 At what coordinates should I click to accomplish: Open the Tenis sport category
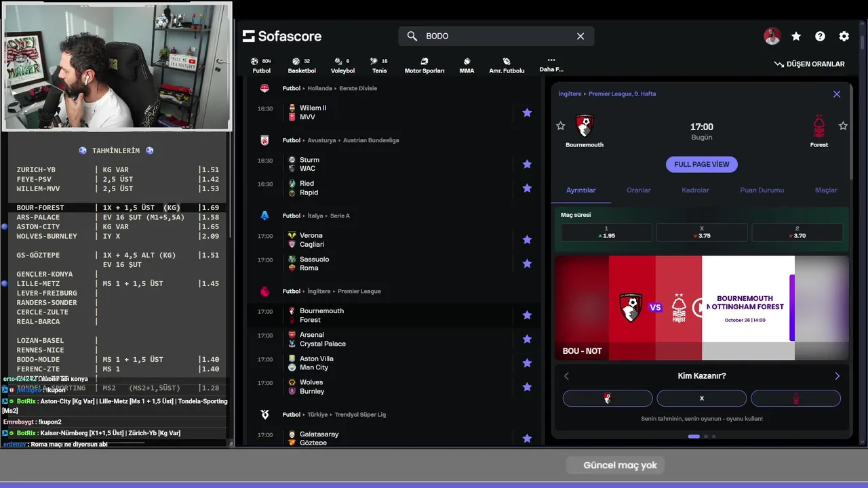pyautogui.click(x=380, y=66)
